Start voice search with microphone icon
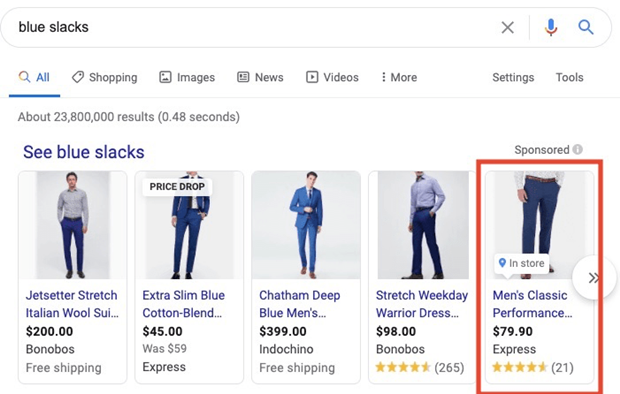Screen dimensions: 620x394 click(551, 27)
